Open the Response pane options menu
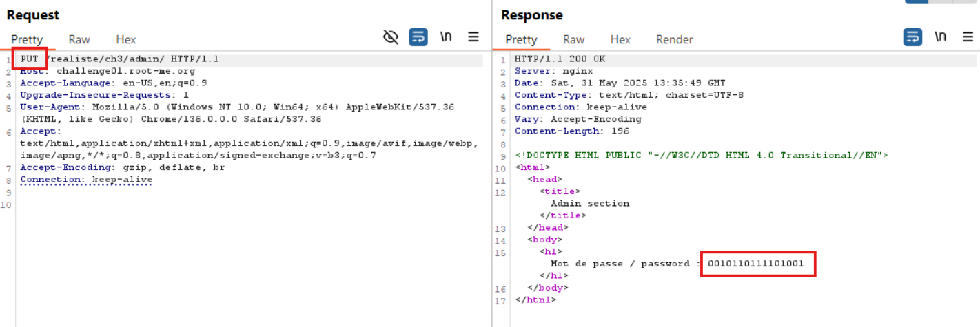The image size is (980, 327). click(x=968, y=37)
